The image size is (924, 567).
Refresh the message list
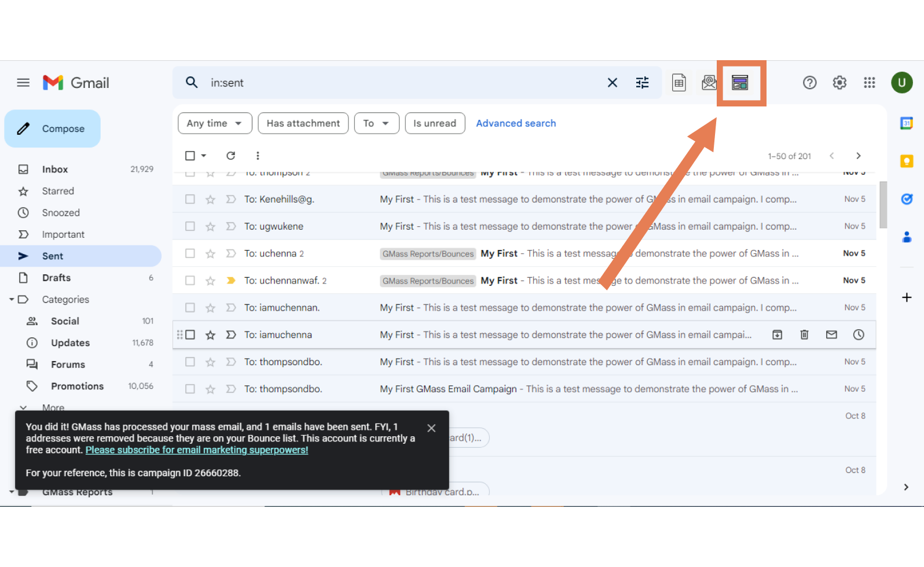pos(230,156)
